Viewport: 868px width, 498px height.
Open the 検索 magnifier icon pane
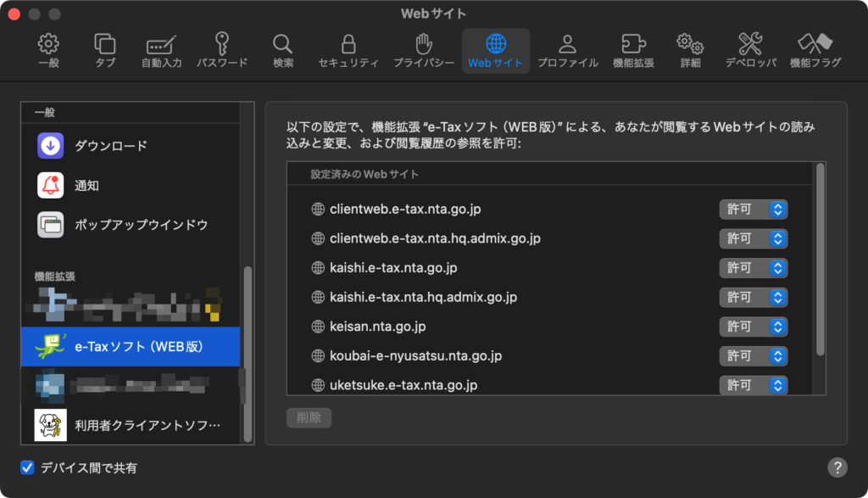(x=283, y=51)
